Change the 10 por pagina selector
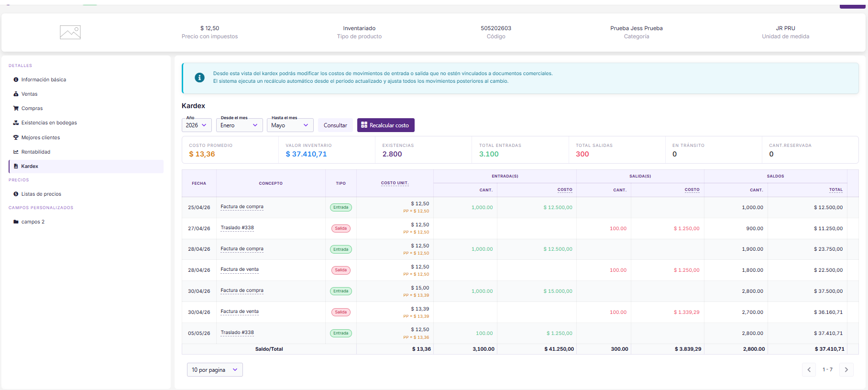Image resolution: width=868 pixels, height=390 pixels. coord(215,370)
